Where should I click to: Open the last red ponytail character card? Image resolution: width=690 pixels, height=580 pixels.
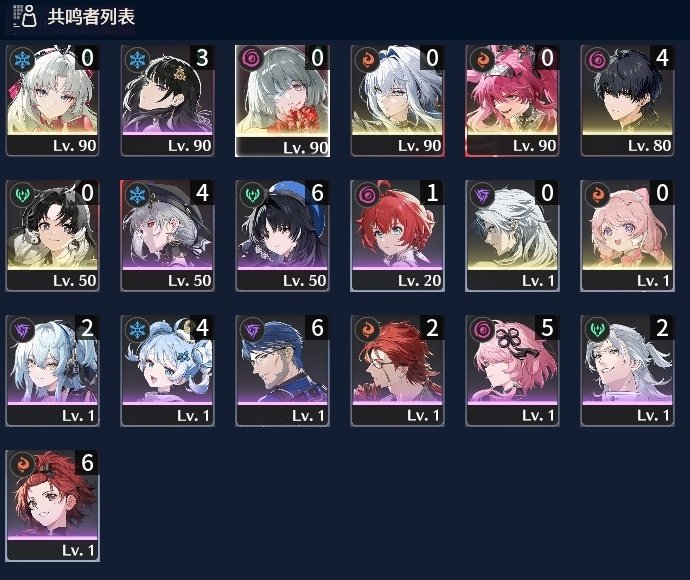52,506
